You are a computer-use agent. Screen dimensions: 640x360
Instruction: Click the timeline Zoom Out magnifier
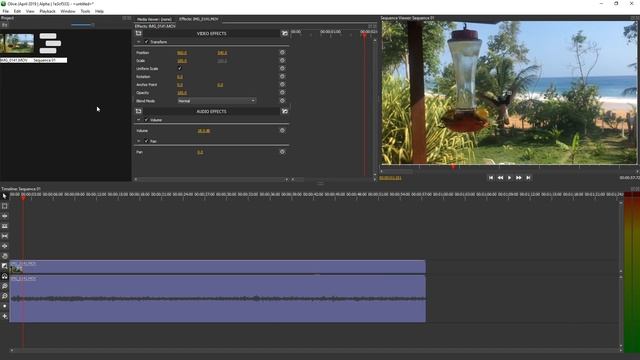(x=4, y=296)
